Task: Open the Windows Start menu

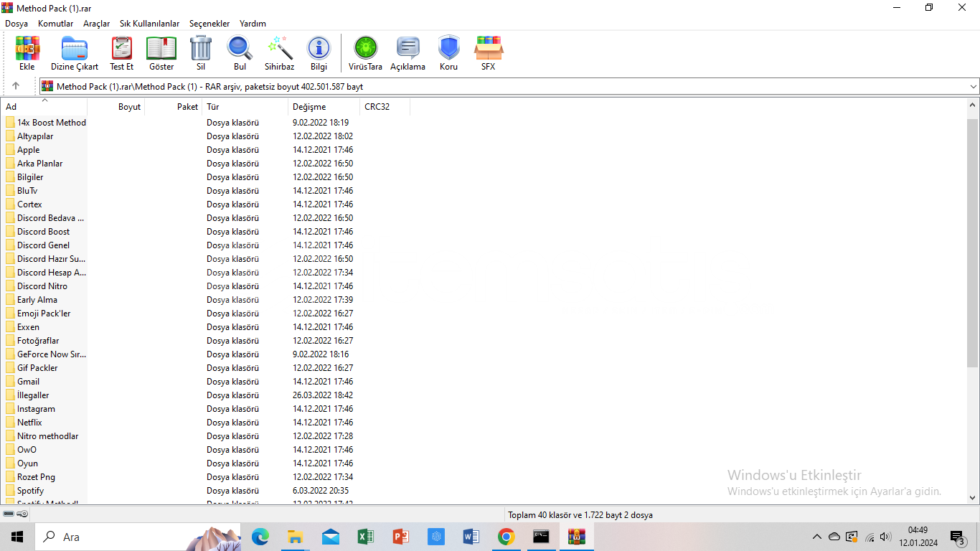Action: (x=17, y=537)
